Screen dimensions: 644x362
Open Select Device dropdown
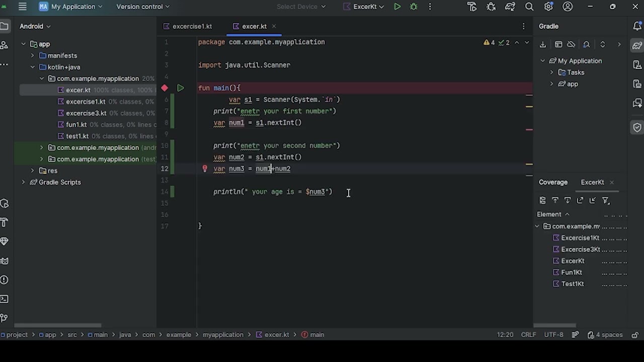(x=301, y=7)
